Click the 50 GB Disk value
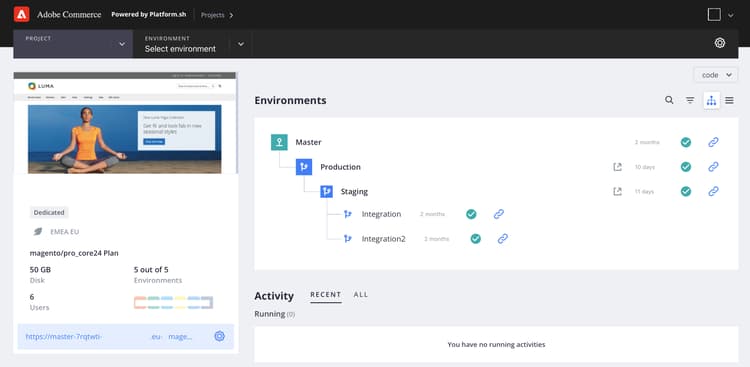The image size is (750, 367). (40, 269)
